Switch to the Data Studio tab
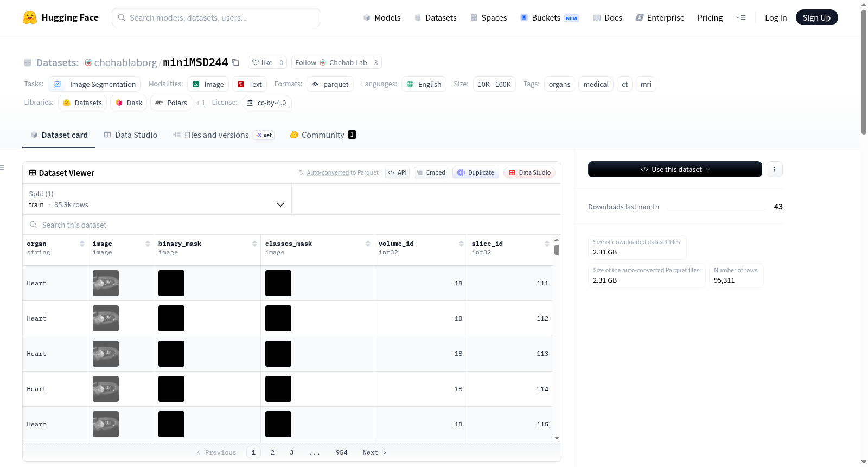 (x=131, y=135)
